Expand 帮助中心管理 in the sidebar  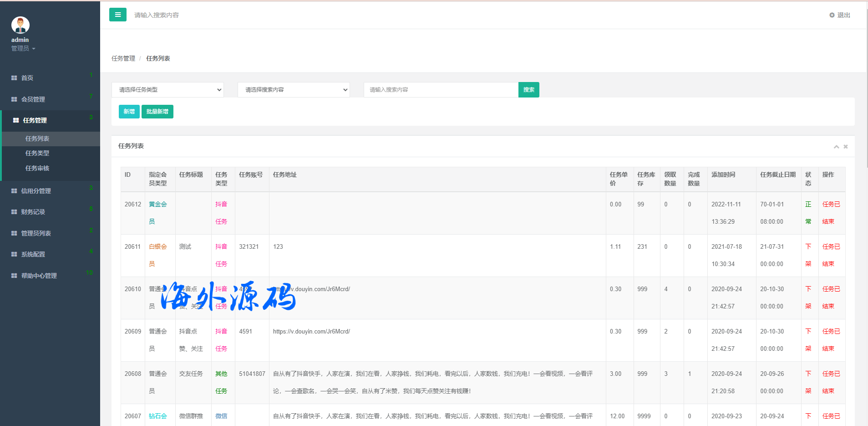[39, 276]
